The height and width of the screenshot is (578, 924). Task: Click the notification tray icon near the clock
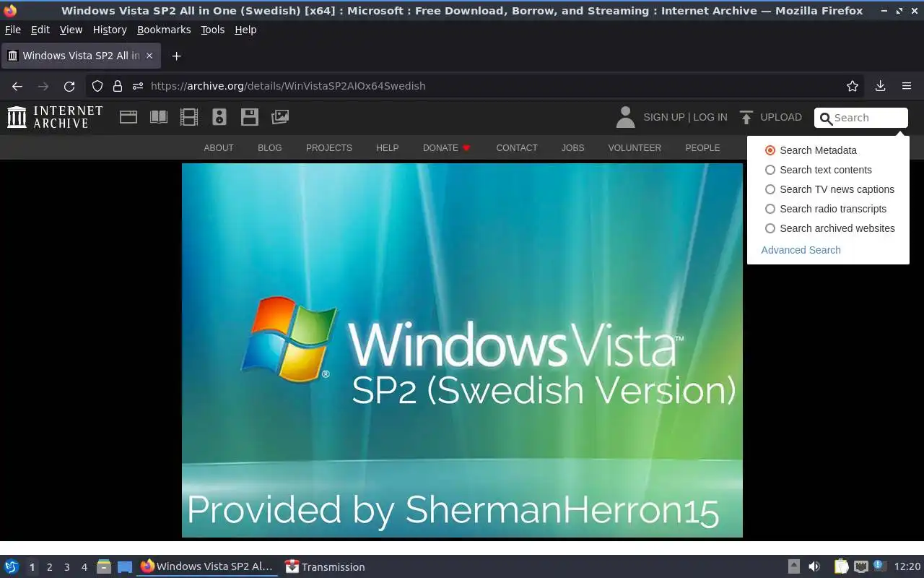(879, 566)
